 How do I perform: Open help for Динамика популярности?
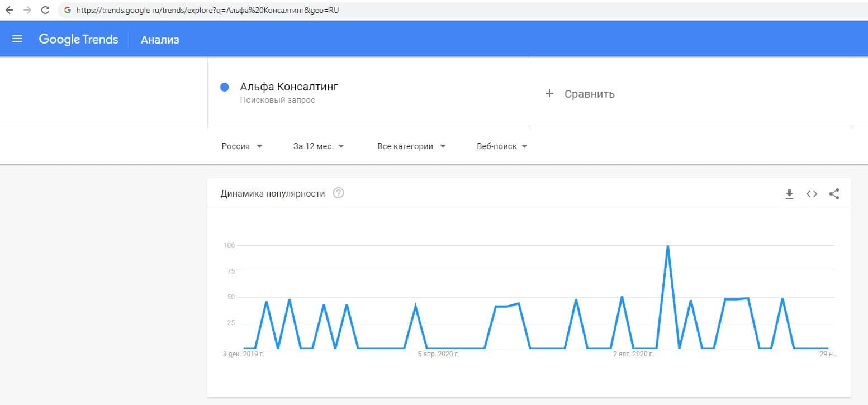point(338,193)
